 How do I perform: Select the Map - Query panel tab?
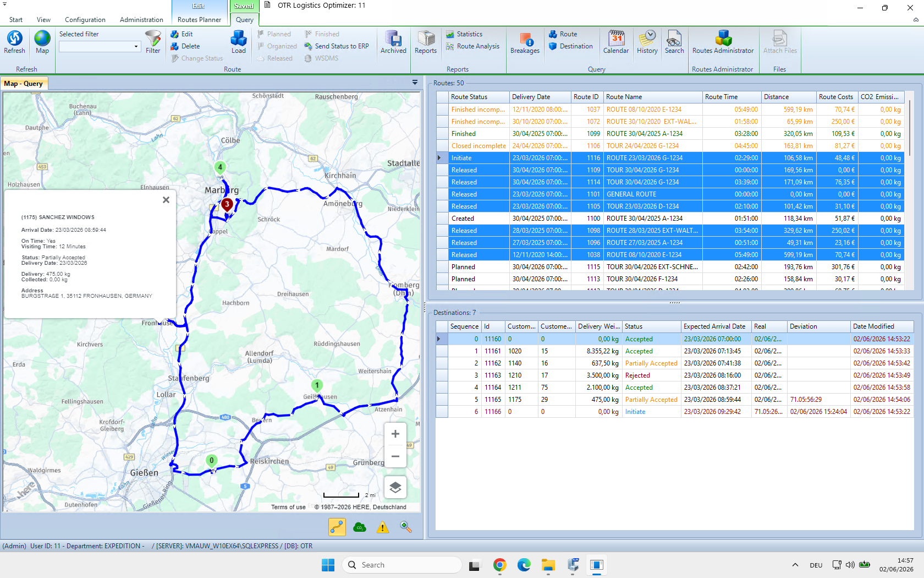tap(24, 84)
